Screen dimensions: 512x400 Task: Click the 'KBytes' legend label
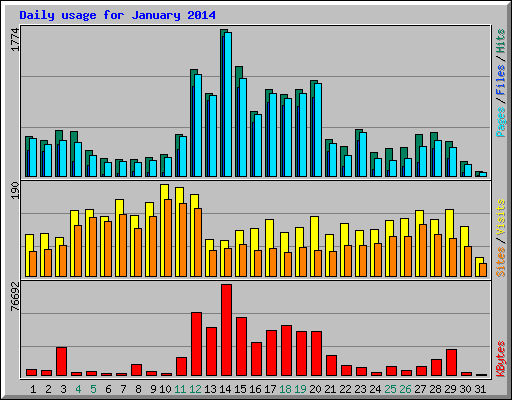501,359
